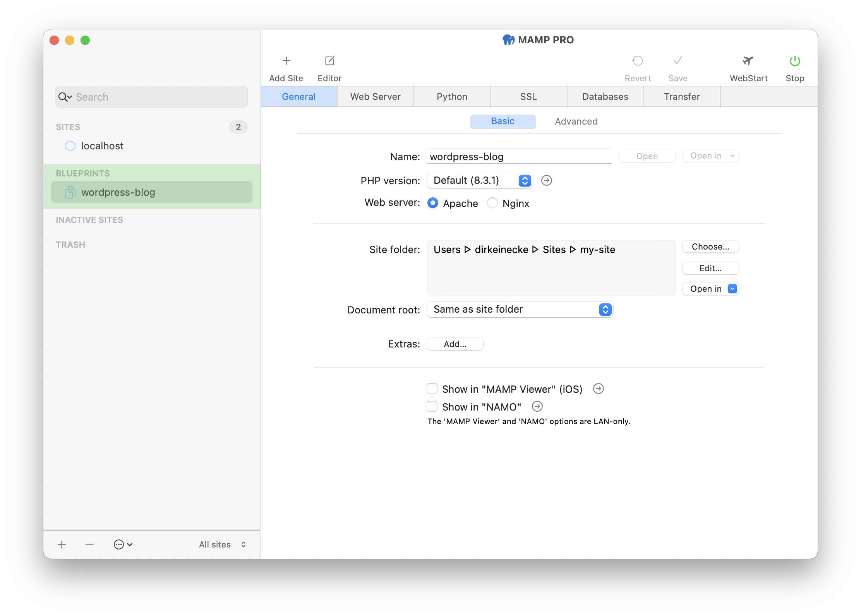Expand the Open in menu beside Site folder
This screenshot has width=861, height=616.
tap(711, 289)
